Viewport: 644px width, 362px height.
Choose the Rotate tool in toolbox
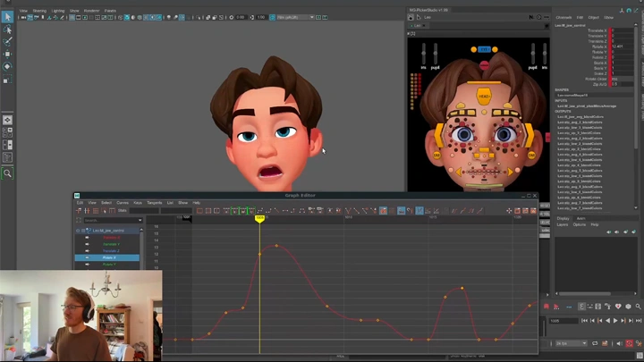coord(7,66)
